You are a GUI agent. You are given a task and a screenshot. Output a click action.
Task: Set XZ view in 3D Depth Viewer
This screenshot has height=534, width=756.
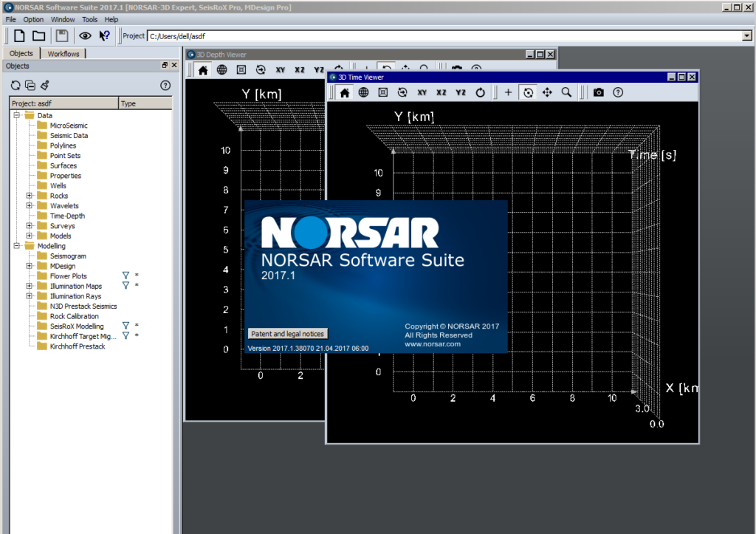pyautogui.click(x=300, y=70)
